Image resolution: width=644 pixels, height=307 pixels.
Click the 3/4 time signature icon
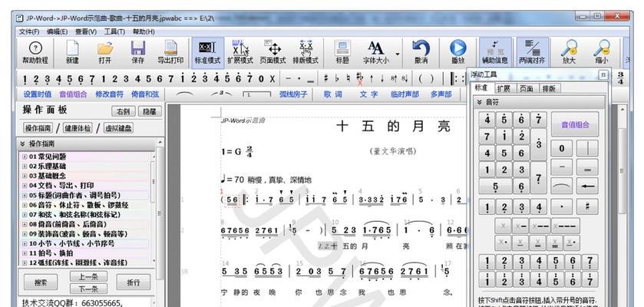pos(620,78)
